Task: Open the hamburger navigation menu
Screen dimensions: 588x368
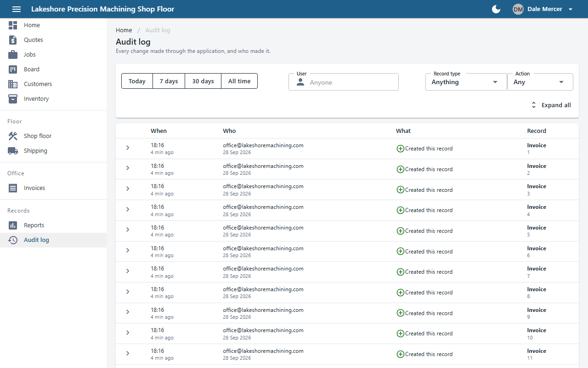Action: pos(17,9)
